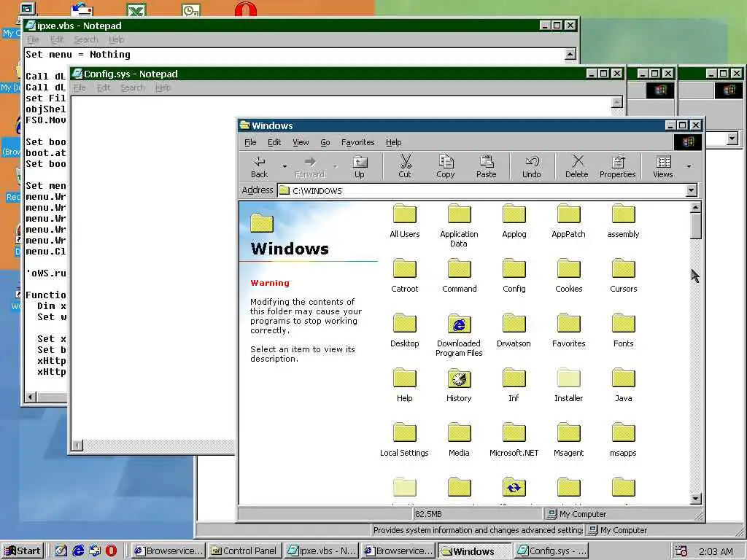The width and height of the screenshot is (747, 560).
Task: Click the Back toolbar button in Windows explorer
Action: [260, 167]
